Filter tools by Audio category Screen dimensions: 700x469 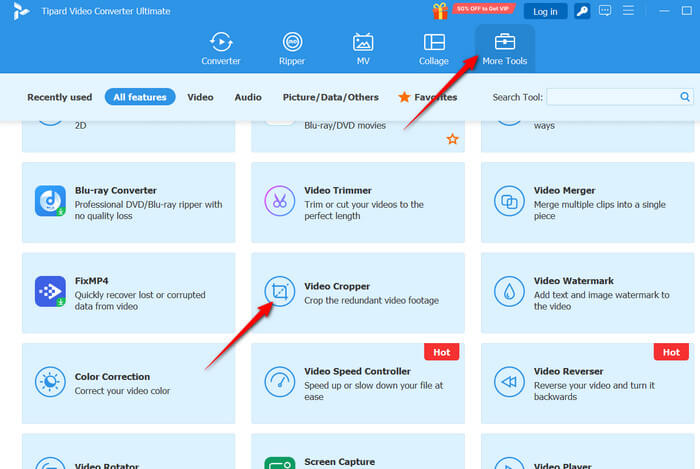248,97
